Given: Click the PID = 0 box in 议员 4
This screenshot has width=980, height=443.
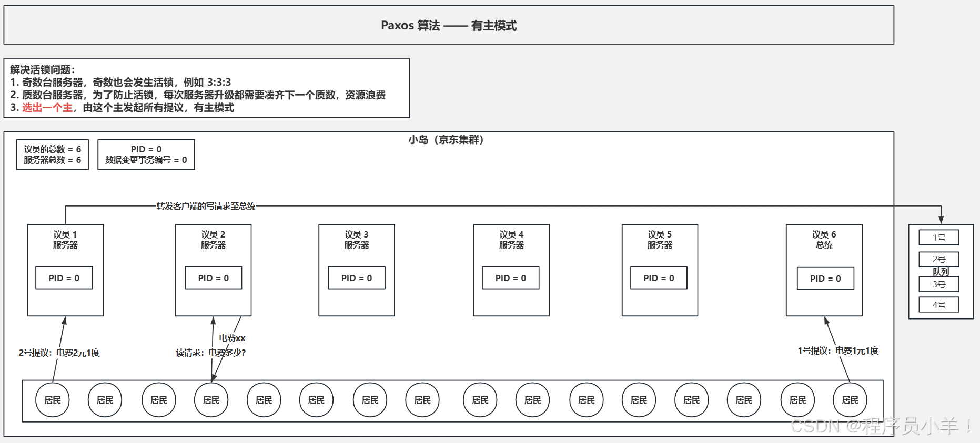Looking at the screenshot, I should 511,278.
